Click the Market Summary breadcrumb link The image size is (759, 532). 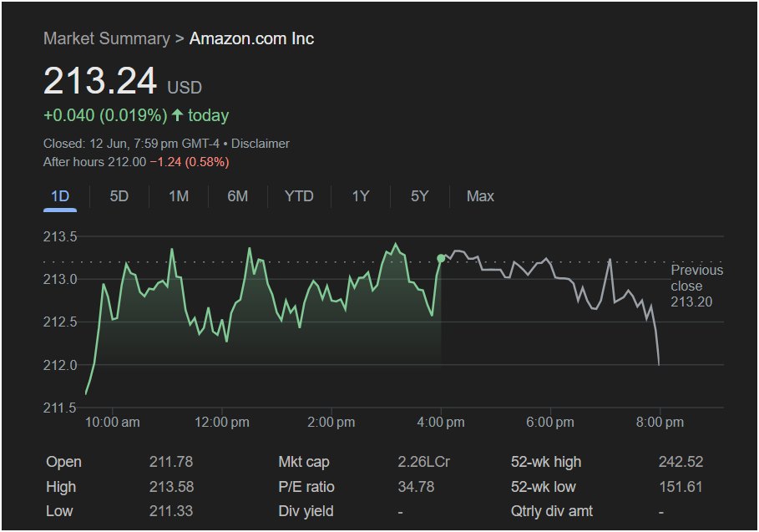pyautogui.click(x=104, y=38)
